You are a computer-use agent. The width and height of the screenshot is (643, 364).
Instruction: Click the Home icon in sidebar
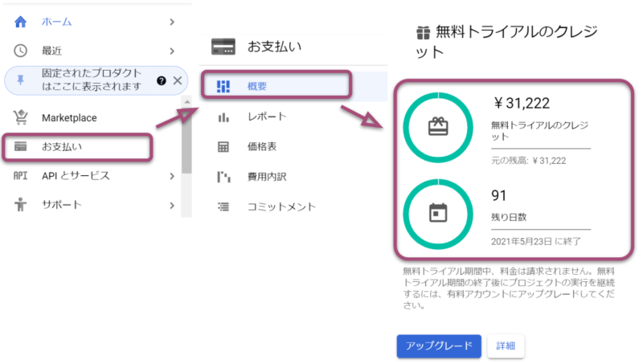click(21, 23)
